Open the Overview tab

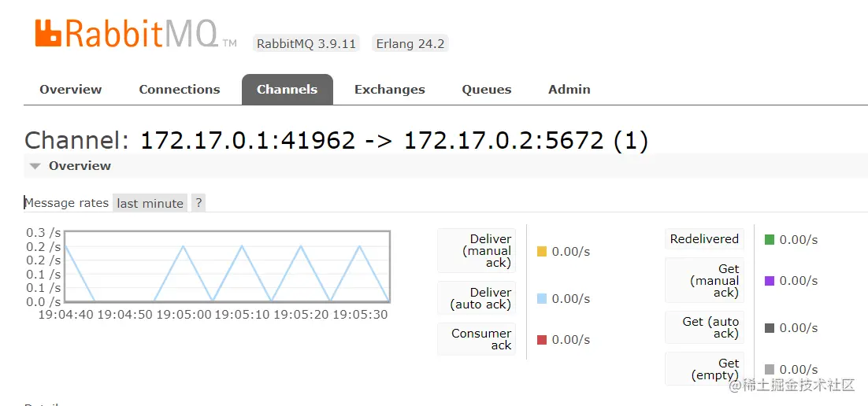pos(71,90)
